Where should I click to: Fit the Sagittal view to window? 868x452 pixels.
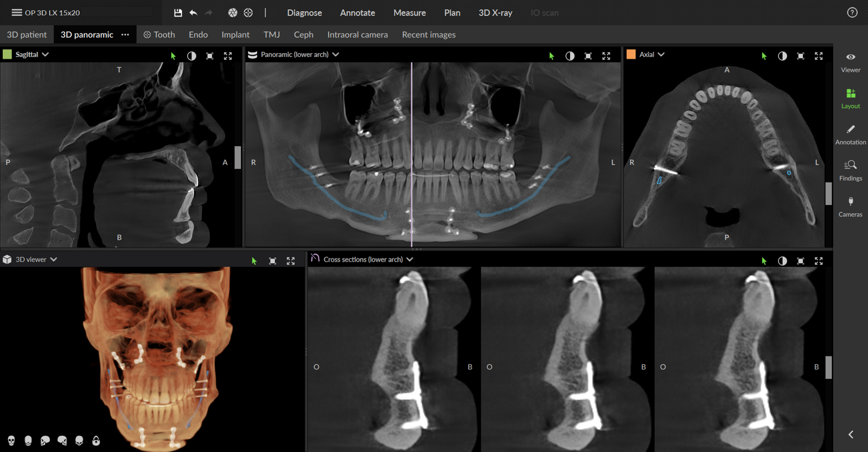(x=210, y=56)
